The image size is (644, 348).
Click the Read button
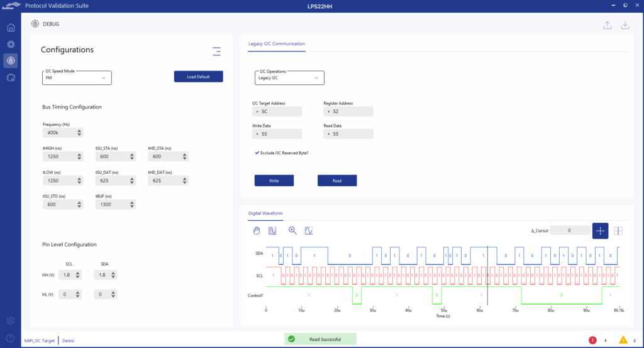pos(337,181)
